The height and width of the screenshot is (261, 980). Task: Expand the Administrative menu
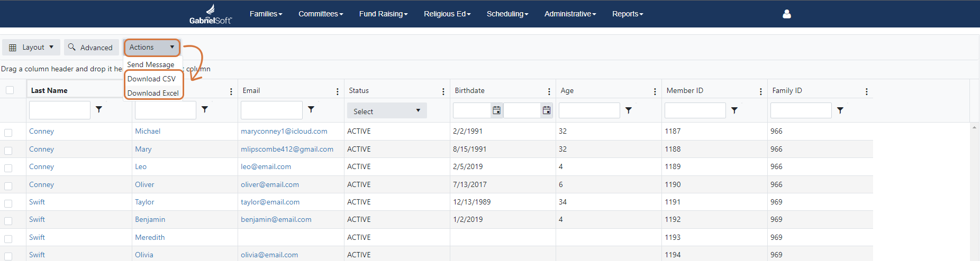click(x=570, y=14)
